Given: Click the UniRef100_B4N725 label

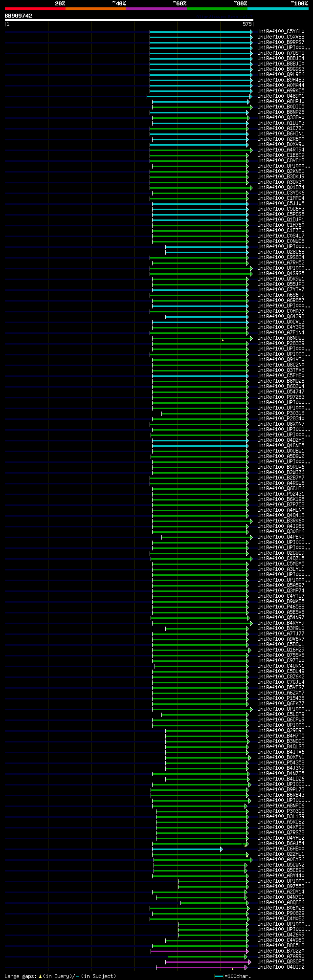Looking at the screenshot, I should 281,774.
